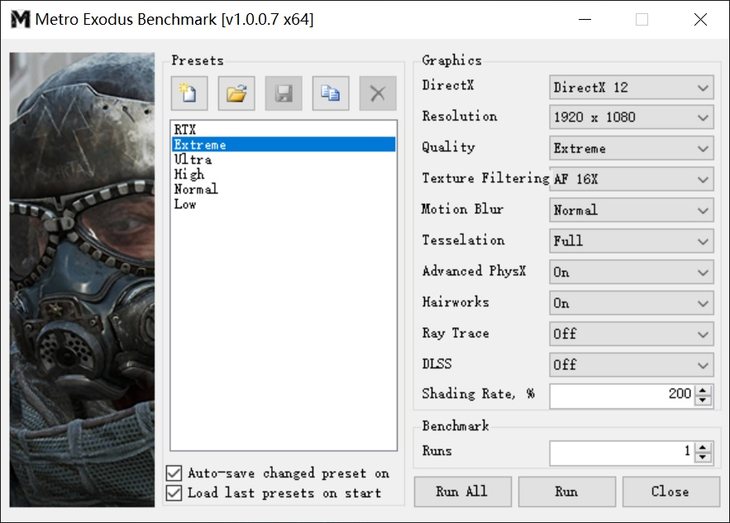
Task: Open the DLSS dropdown
Action: click(631, 365)
